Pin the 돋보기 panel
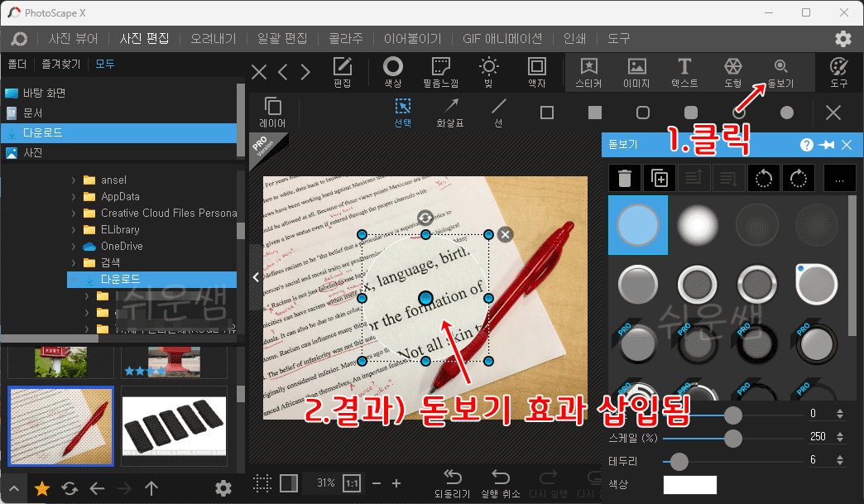 click(x=827, y=145)
